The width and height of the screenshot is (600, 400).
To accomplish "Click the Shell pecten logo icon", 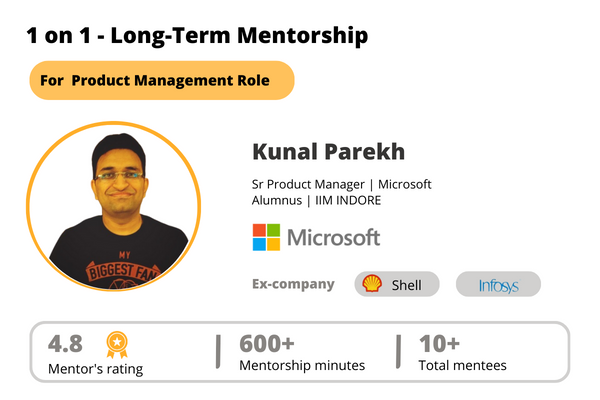I will point(372,284).
